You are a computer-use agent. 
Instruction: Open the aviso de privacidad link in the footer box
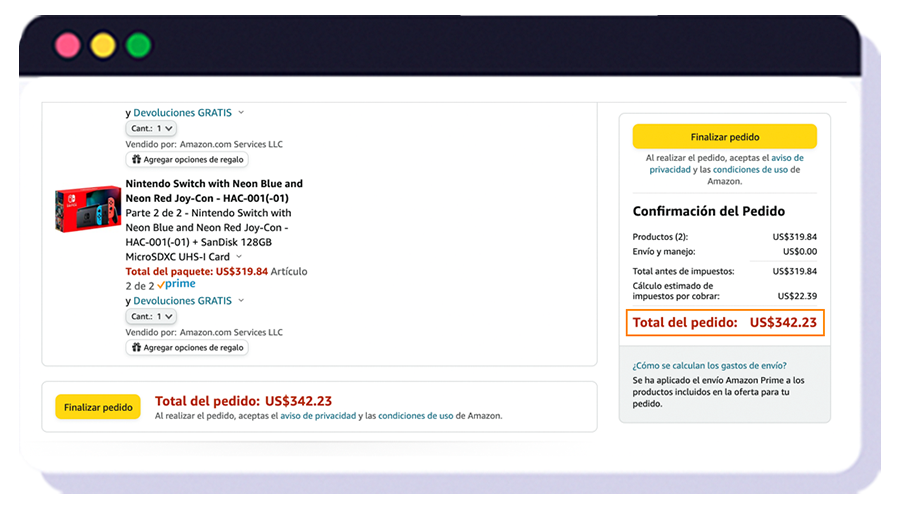[318, 416]
